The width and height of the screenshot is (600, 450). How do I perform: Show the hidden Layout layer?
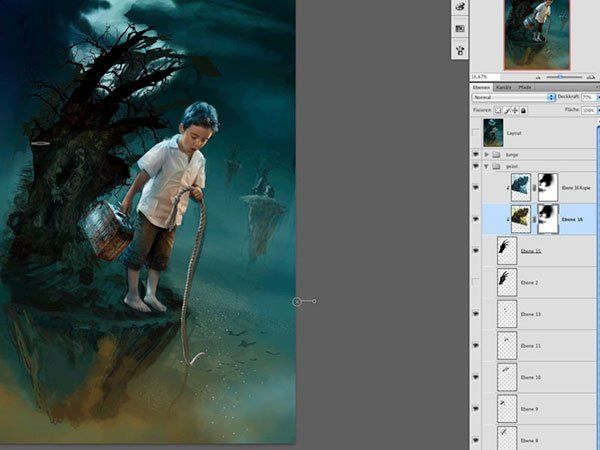pos(476,132)
